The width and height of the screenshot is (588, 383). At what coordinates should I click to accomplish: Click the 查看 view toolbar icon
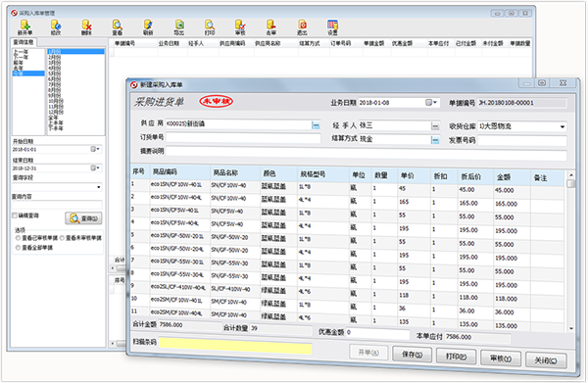[x=118, y=27]
